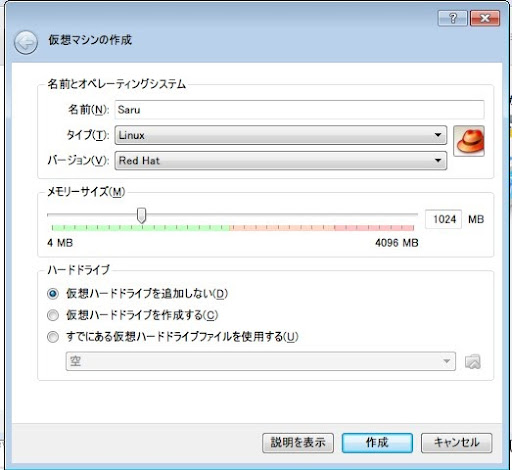This screenshot has width=512, height=470.
Task: Click the back arrow icon
Action: point(26,43)
